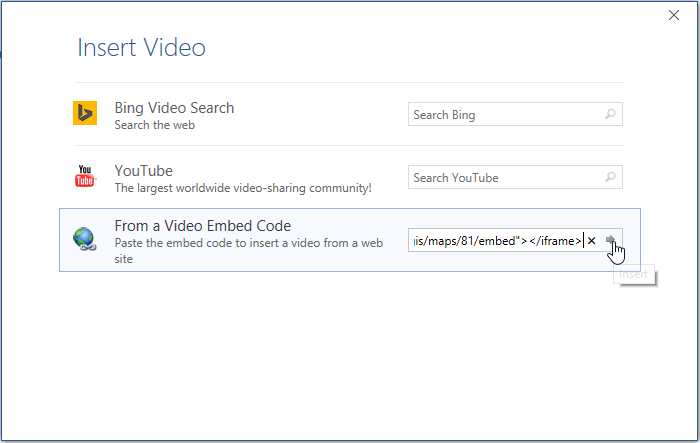Viewport: 700px width, 443px height.
Task: Close the Insert Video dialog
Action: point(674,15)
